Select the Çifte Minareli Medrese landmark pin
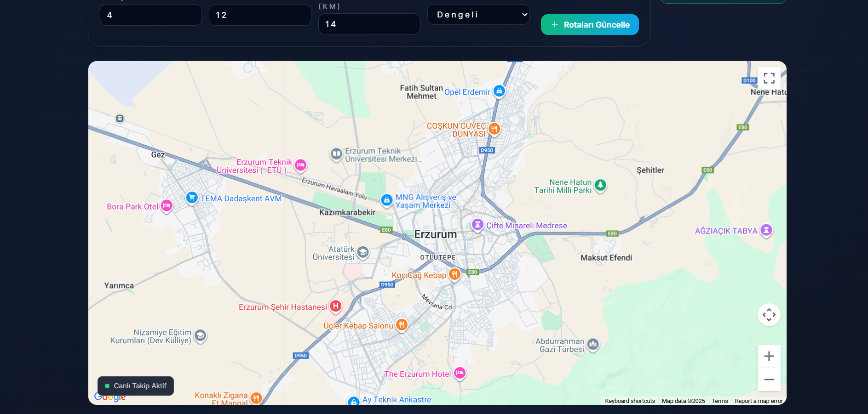Image resolution: width=868 pixels, height=414 pixels. [477, 225]
